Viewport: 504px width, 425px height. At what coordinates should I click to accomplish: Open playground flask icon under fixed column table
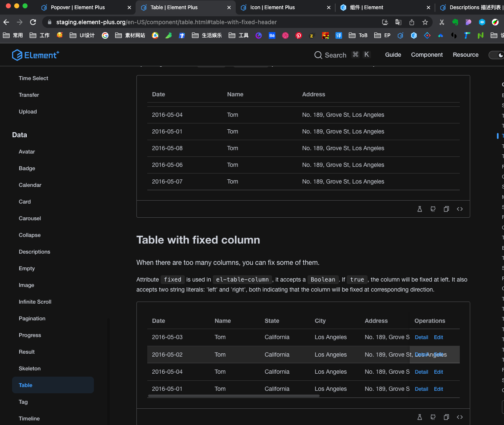click(420, 417)
